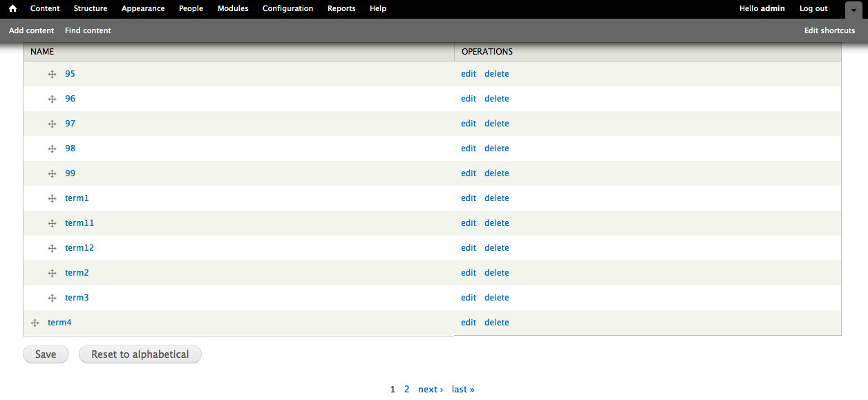This screenshot has width=868, height=400.
Task: Grab drag handle for term 99
Action: [x=52, y=173]
